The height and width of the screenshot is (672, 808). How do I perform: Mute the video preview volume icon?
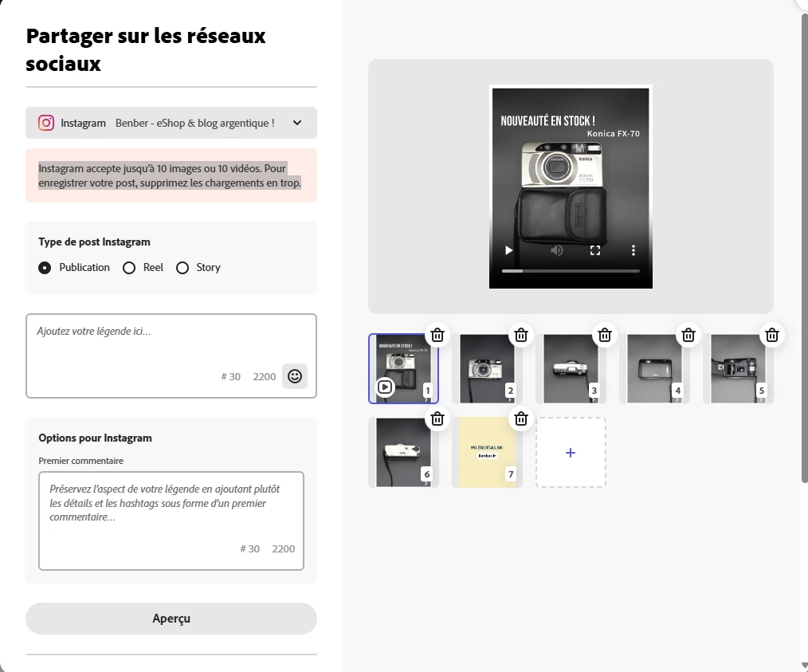556,250
